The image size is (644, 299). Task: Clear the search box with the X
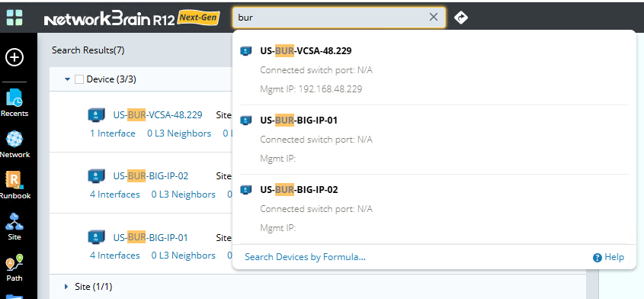coord(434,17)
